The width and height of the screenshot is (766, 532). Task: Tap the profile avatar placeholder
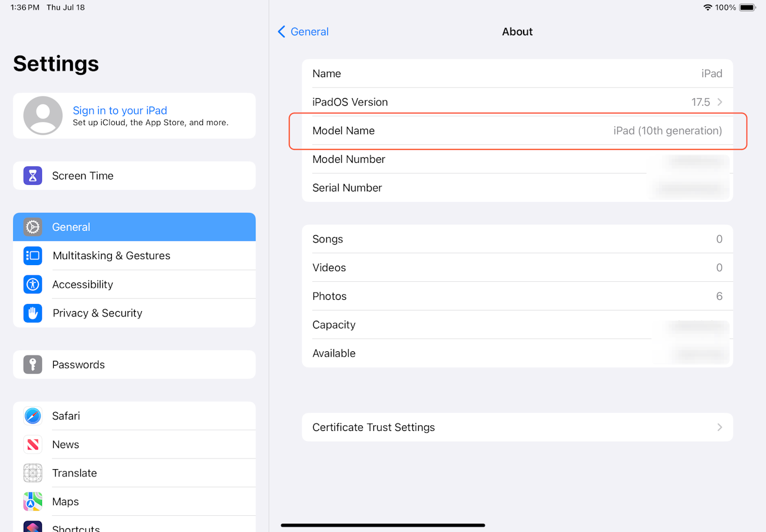[x=43, y=115]
